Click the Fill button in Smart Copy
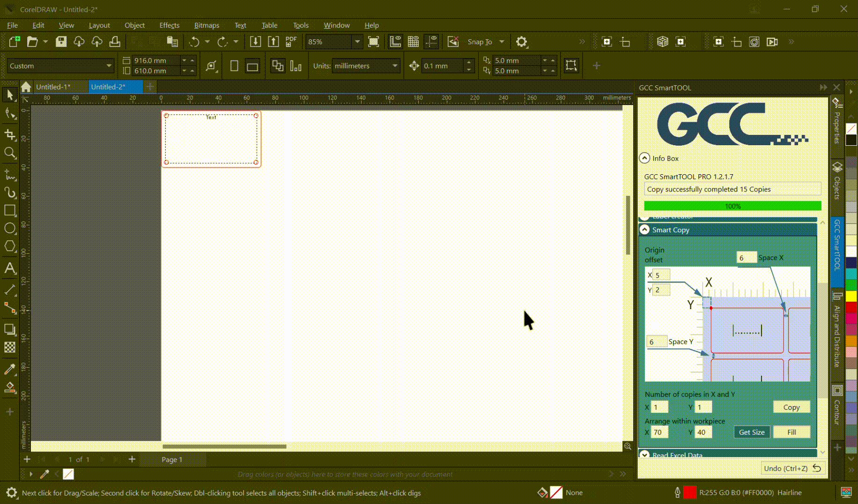The image size is (858, 504). 791,432
